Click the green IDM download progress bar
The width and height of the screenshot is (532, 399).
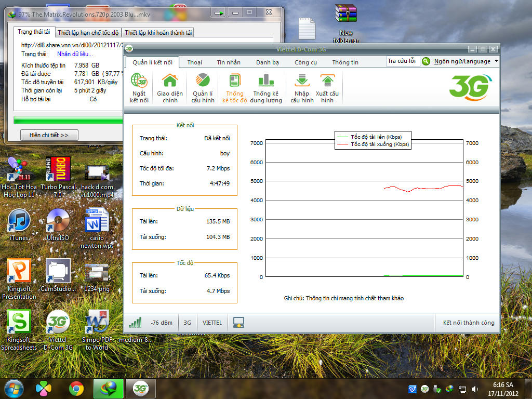point(68,120)
